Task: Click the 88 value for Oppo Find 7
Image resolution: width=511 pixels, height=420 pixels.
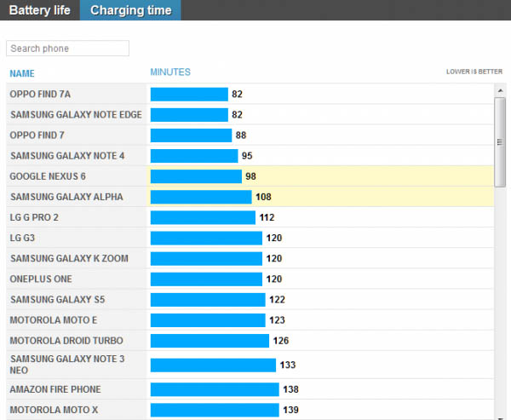Action: point(241,135)
